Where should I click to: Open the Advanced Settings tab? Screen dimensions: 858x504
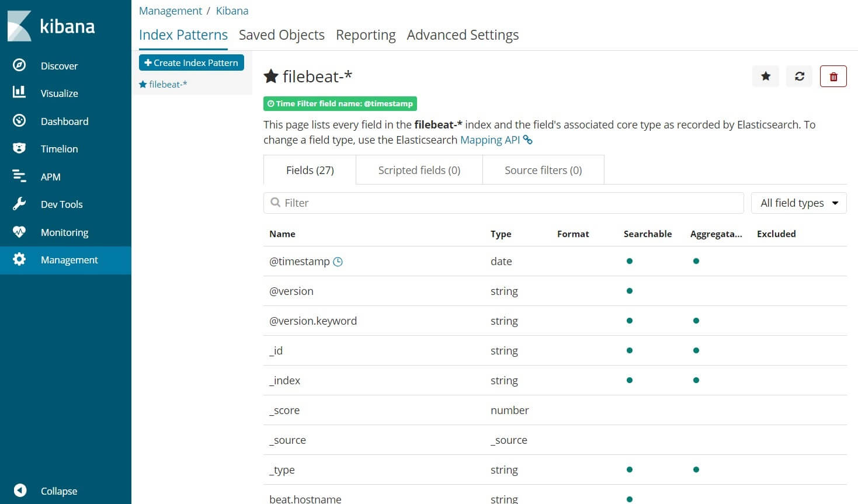point(463,35)
